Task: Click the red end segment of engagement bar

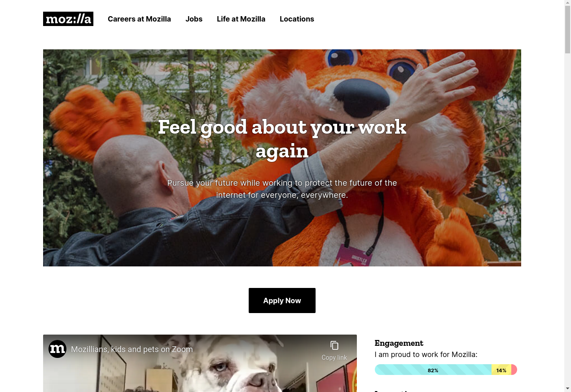Action: pos(514,370)
